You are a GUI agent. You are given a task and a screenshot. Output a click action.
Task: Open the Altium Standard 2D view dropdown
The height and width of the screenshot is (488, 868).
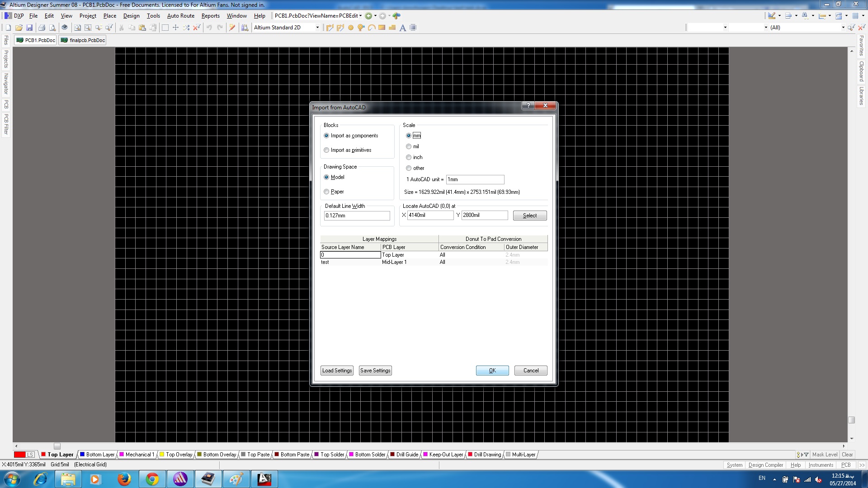point(317,28)
